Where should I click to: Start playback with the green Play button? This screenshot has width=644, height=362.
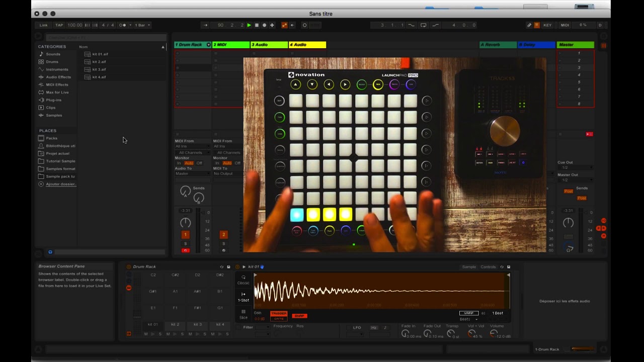249,25
